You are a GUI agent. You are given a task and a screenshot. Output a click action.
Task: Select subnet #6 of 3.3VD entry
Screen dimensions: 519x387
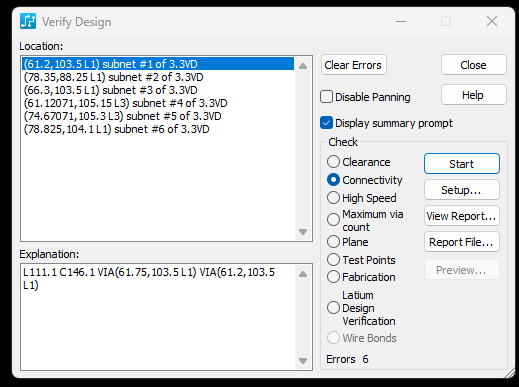coord(117,129)
